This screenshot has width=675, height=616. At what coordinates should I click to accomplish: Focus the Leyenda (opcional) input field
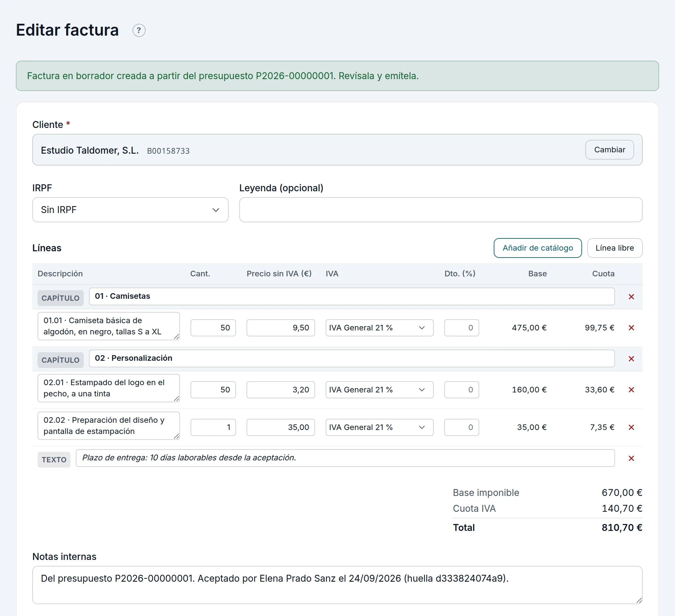[x=441, y=210]
